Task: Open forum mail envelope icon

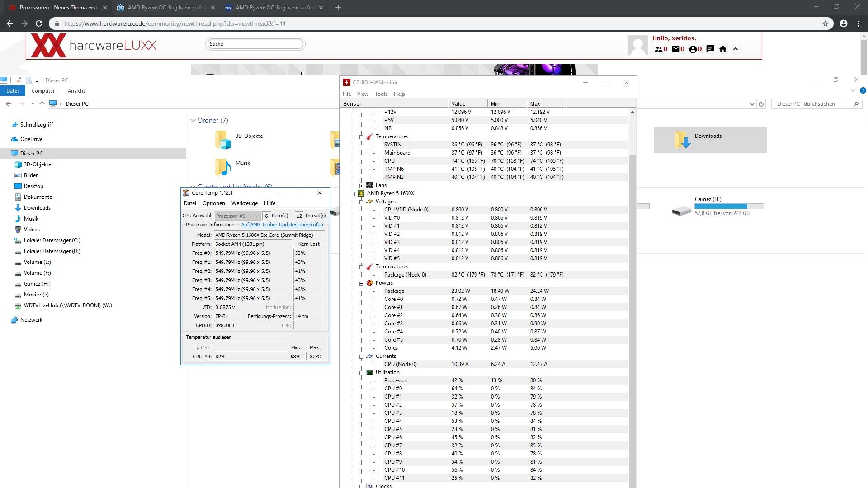Action: (676, 49)
